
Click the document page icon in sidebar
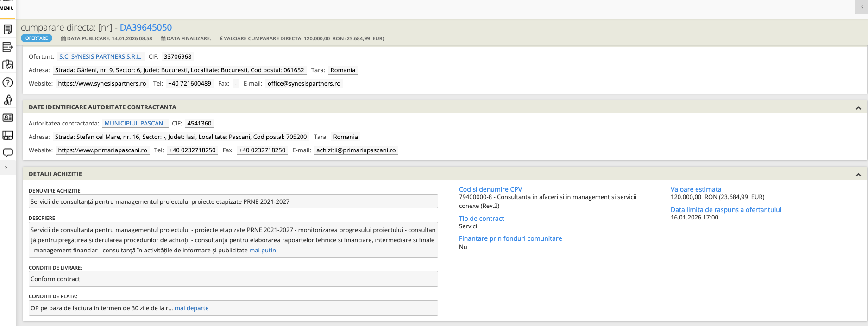[7, 30]
